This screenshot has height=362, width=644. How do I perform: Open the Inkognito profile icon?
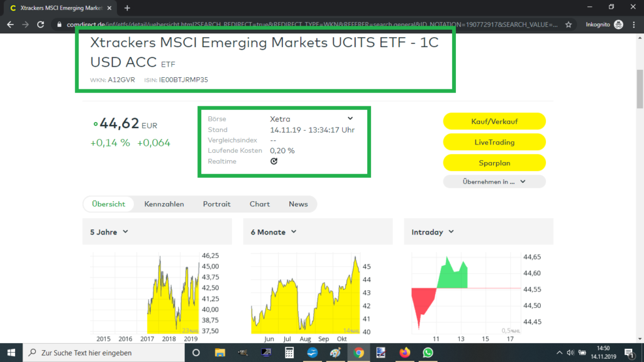point(619,25)
